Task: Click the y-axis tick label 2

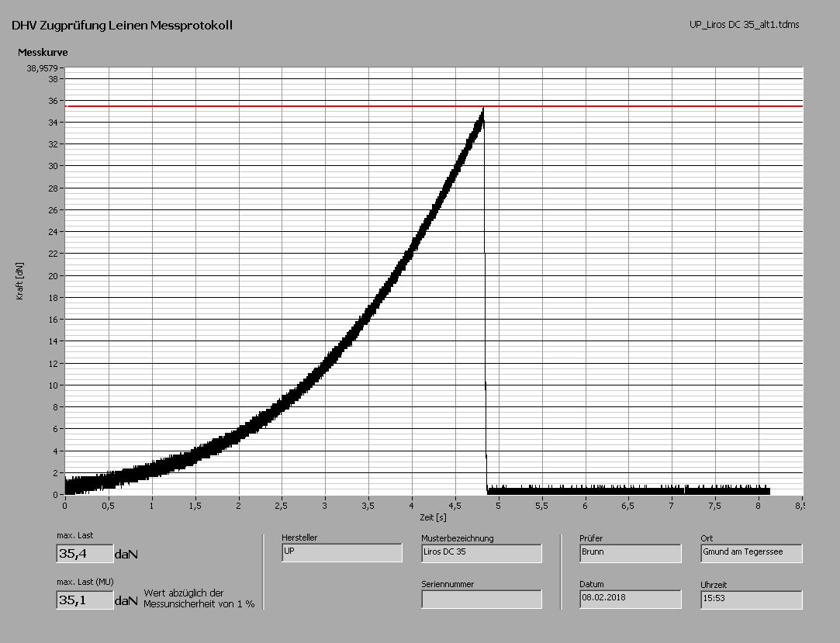Action: click(x=55, y=473)
